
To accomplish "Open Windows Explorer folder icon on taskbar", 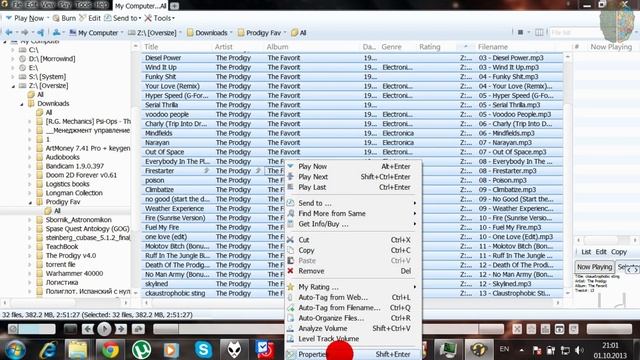I will pyautogui.click(x=78, y=350).
